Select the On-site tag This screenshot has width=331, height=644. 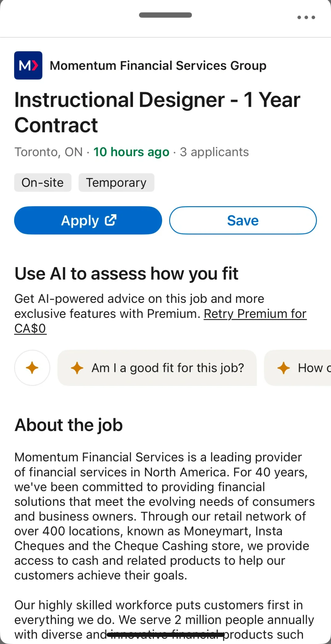(x=43, y=183)
